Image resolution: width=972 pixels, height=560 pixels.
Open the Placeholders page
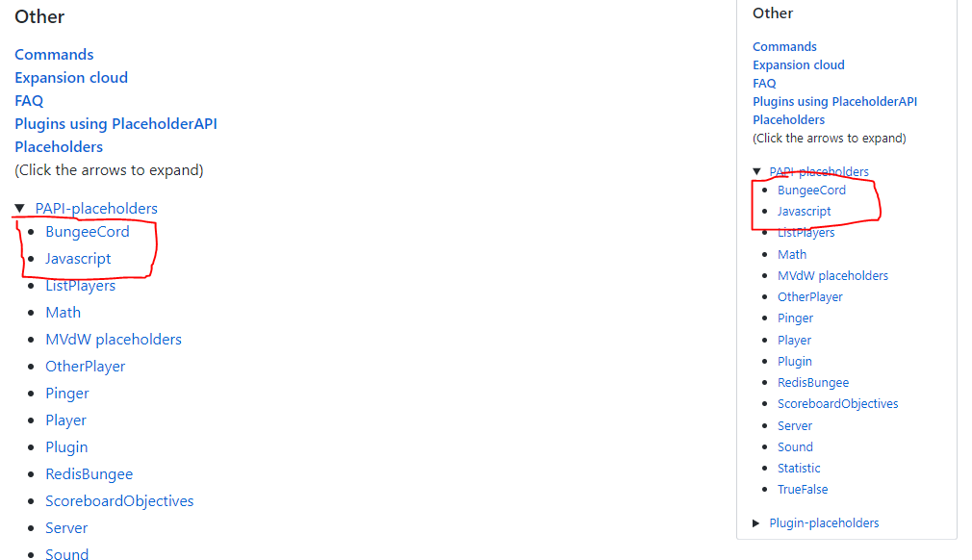pos(58,146)
